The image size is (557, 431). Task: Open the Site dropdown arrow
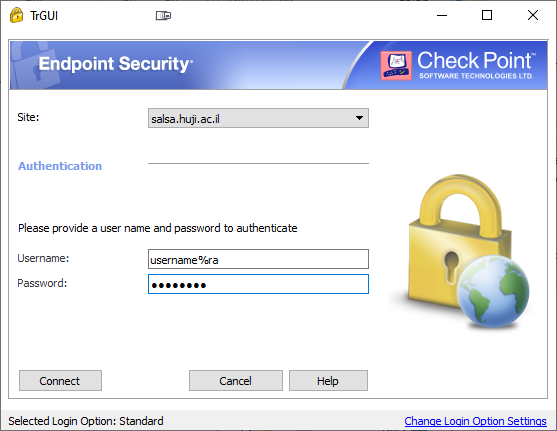tap(359, 118)
